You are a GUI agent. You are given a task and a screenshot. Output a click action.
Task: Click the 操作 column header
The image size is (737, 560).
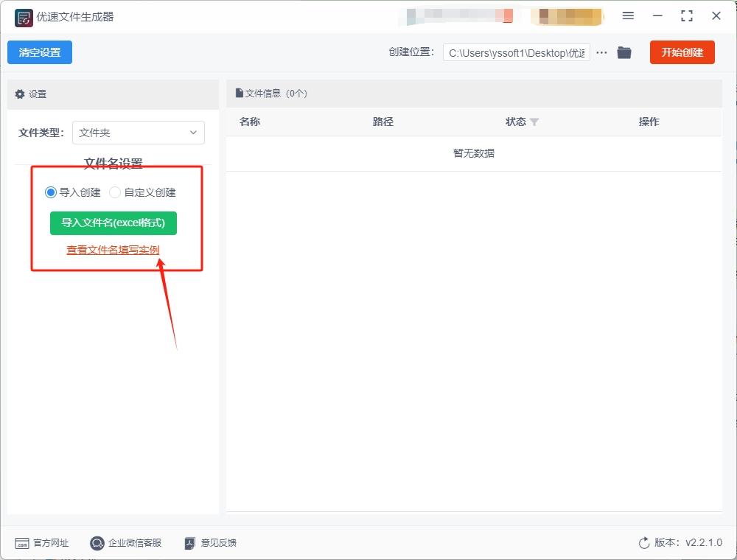tap(649, 122)
